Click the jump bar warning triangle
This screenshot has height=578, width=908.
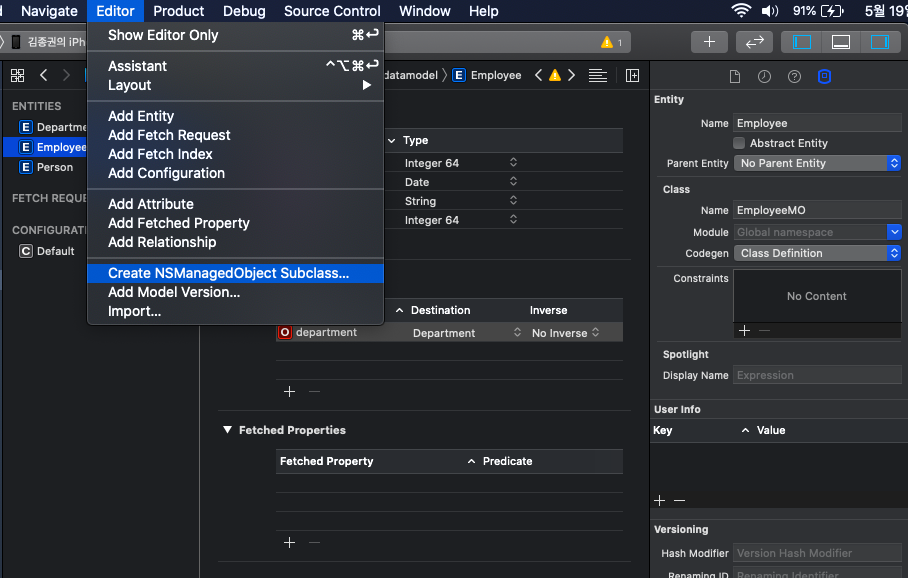tap(555, 75)
